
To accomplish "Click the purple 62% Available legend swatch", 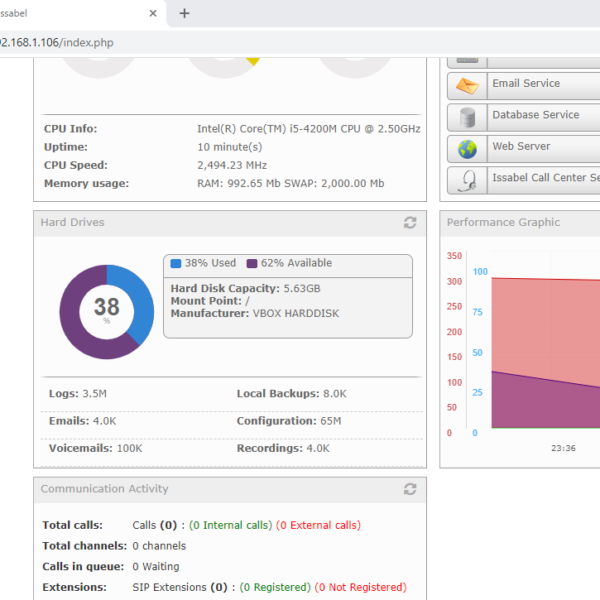I will click(252, 264).
